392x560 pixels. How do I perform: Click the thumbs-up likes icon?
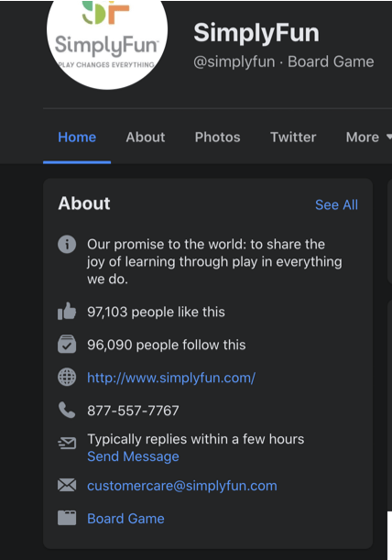67,311
